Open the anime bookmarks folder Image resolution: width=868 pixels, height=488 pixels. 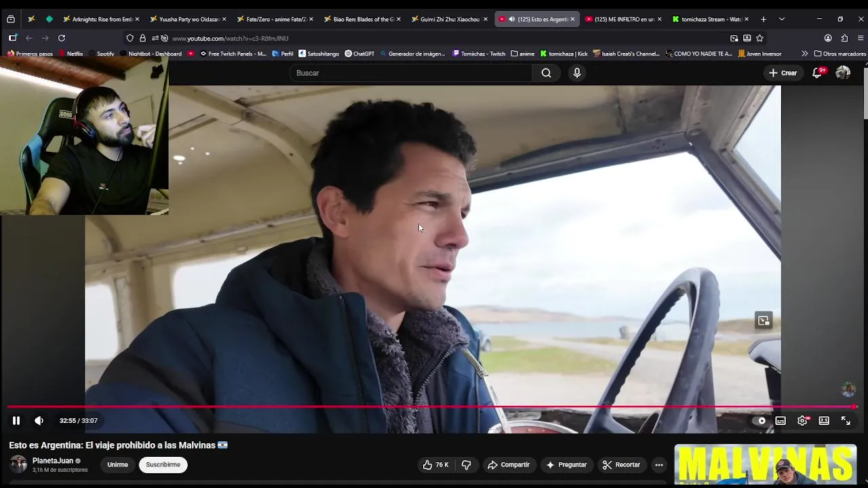click(522, 54)
